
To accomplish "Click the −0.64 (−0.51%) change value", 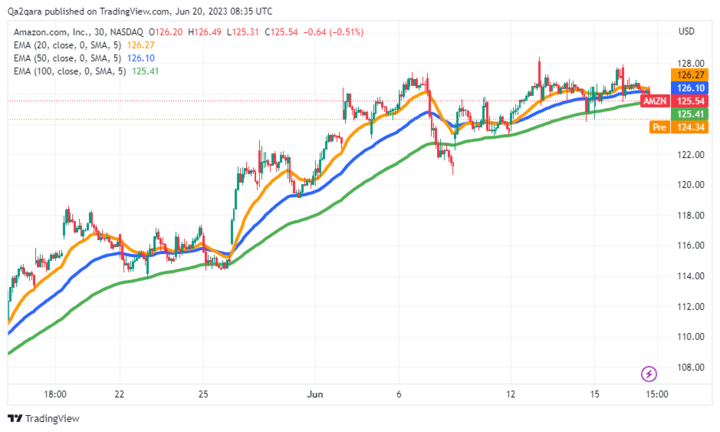I will [x=333, y=32].
